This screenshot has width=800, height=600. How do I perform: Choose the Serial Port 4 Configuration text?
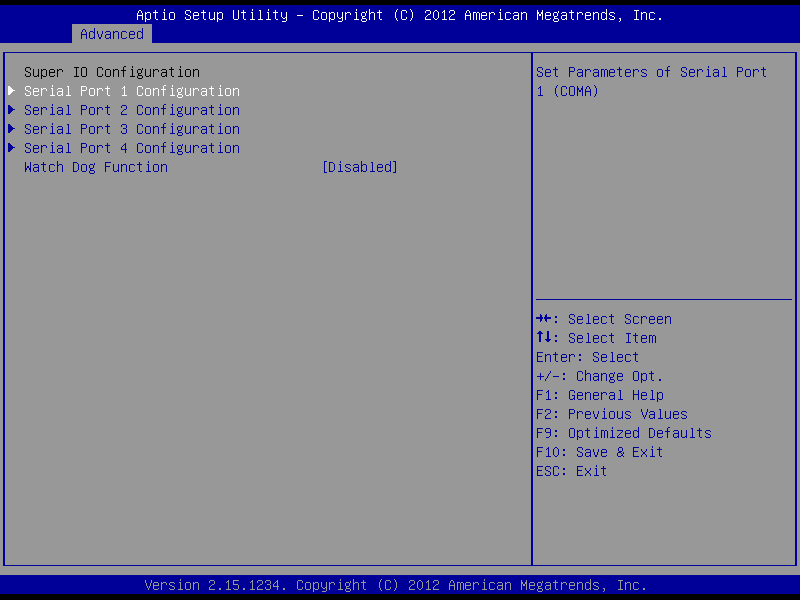point(132,148)
